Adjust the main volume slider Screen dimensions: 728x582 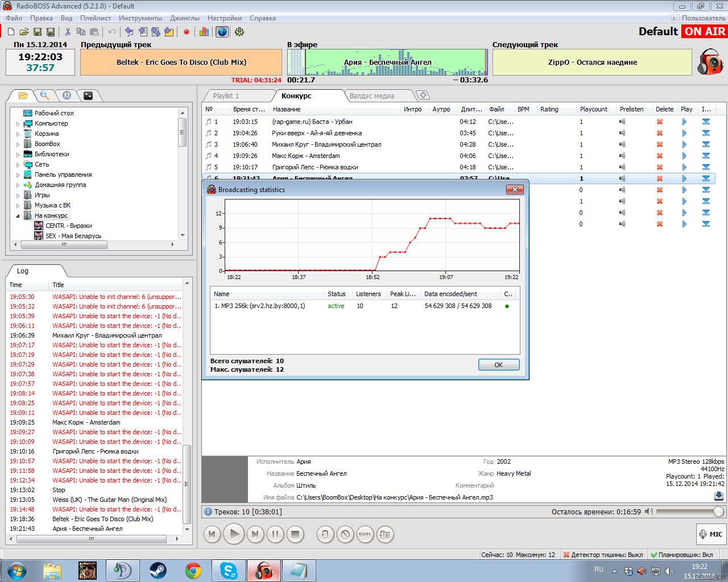(x=690, y=512)
